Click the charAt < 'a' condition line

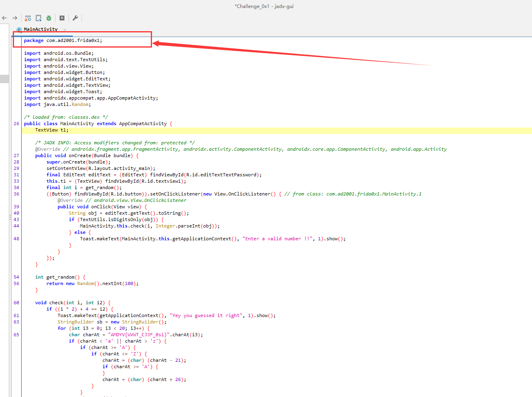[118, 341]
